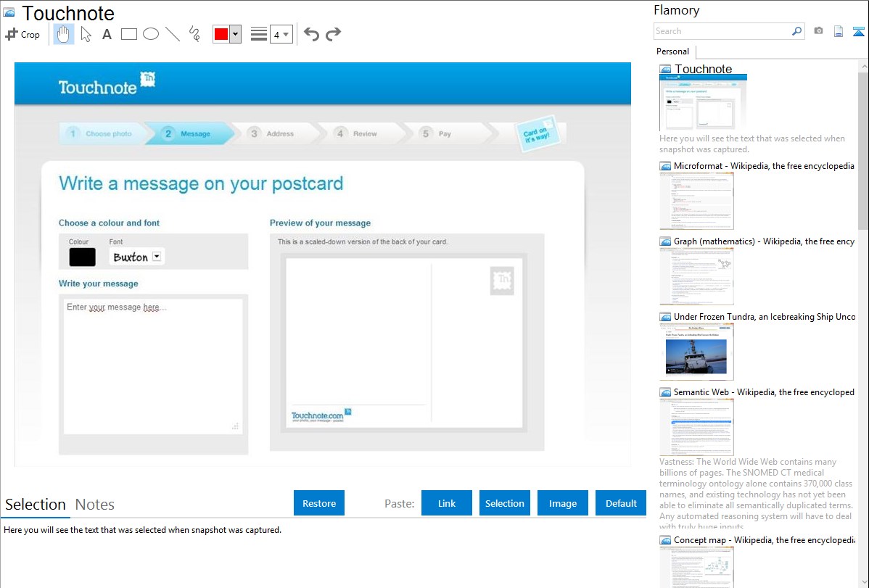869x588 pixels.
Task: Open the drawing colour dropdown arrow
Action: [236, 34]
